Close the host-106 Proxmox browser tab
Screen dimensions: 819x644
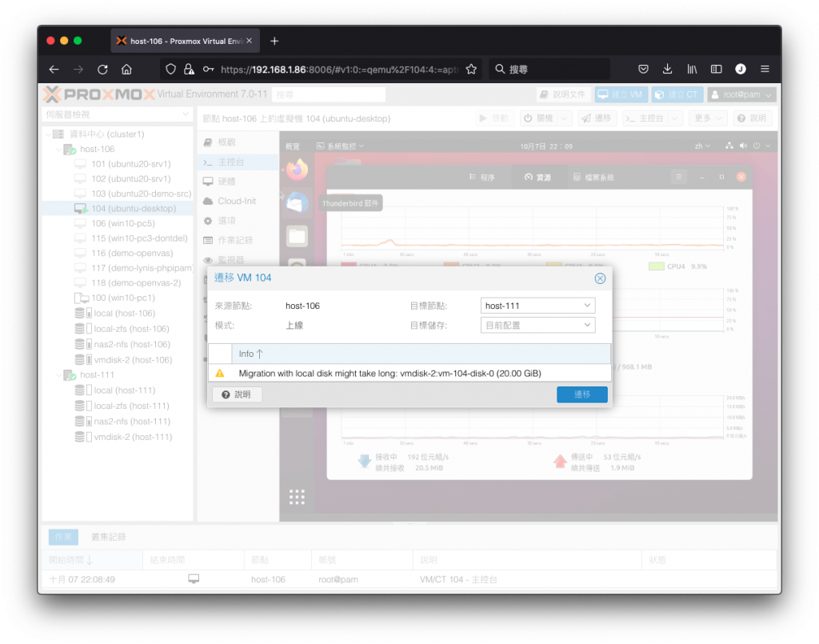[x=250, y=41]
